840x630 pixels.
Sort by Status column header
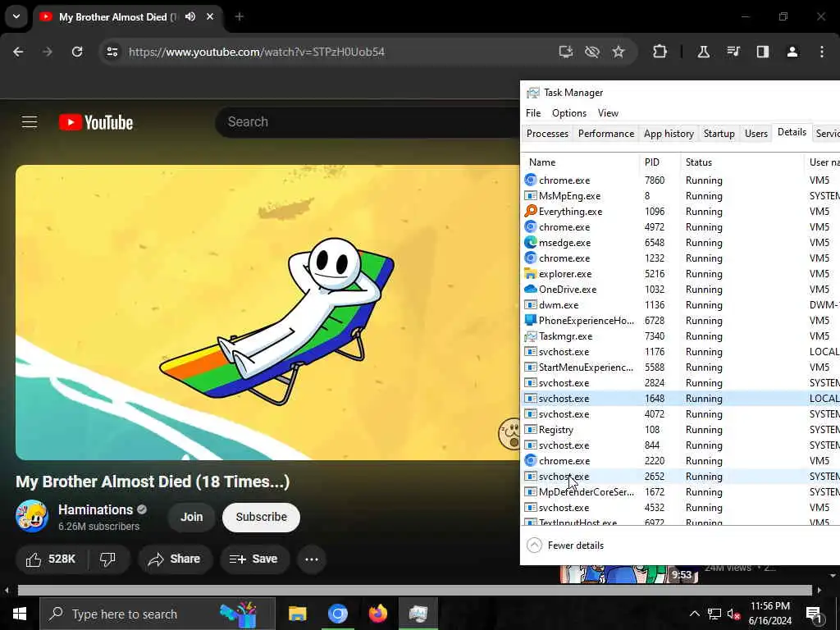click(742, 162)
